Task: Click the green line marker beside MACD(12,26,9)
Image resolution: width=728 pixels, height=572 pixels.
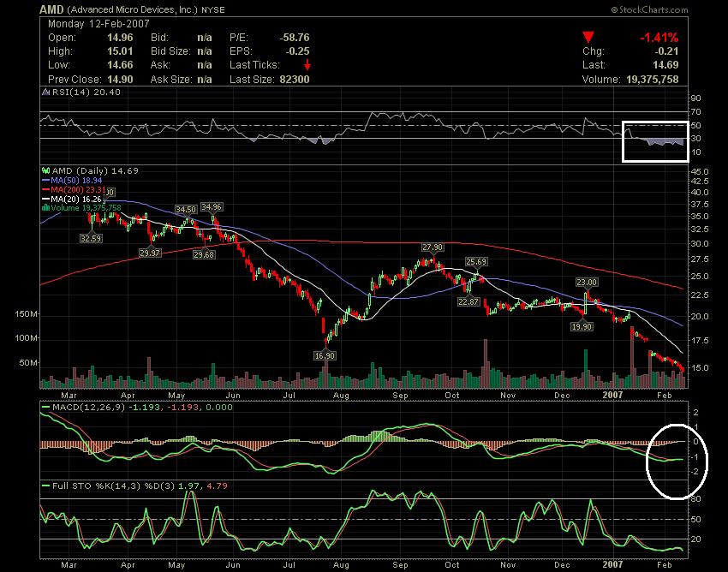Action: pyautogui.click(x=46, y=408)
